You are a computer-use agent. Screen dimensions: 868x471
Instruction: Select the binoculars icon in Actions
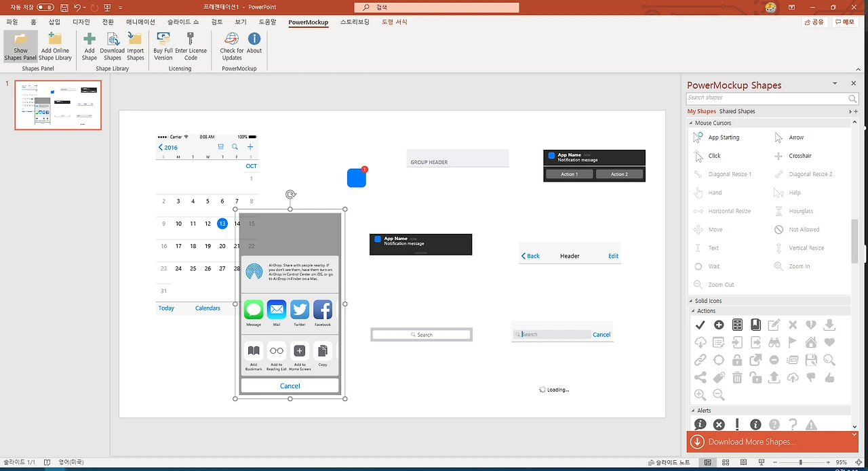[x=774, y=342]
